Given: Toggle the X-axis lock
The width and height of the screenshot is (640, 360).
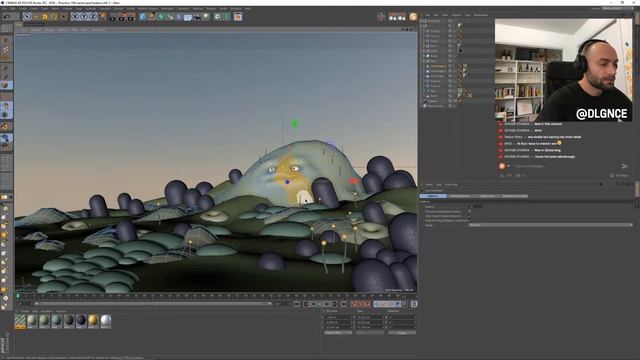Looking at the screenshot, I should click(x=75, y=16).
